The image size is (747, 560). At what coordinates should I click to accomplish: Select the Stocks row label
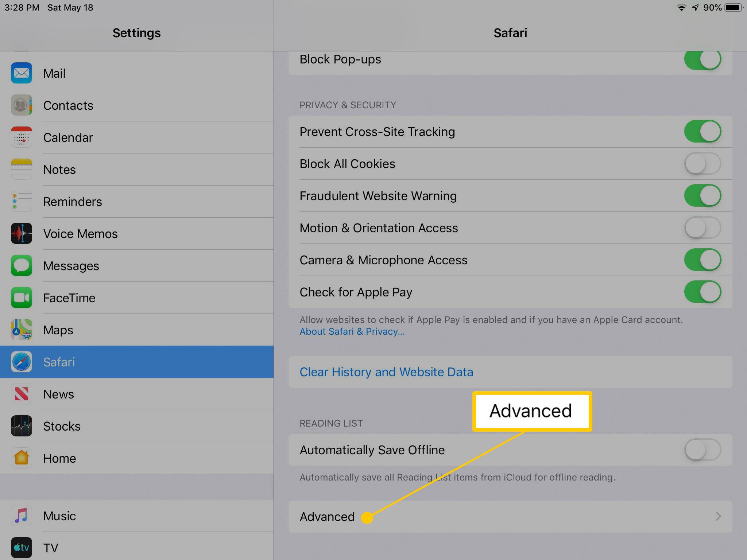pyautogui.click(x=62, y=426)
